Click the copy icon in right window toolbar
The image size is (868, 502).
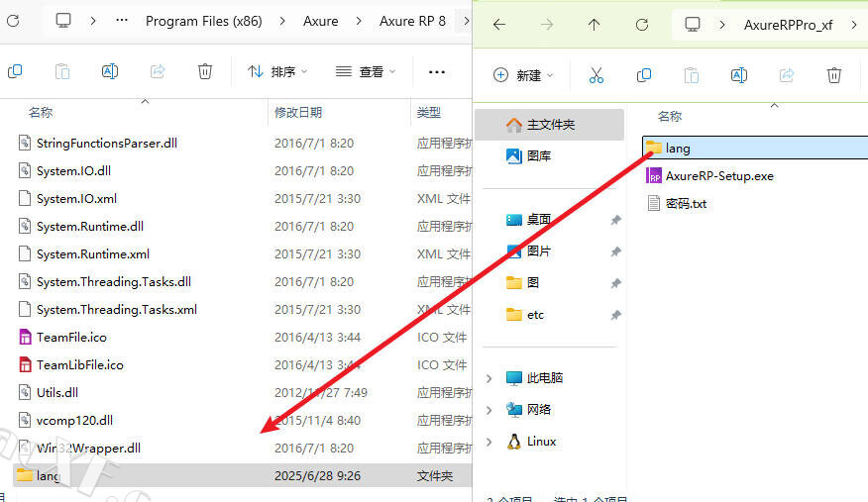pos(644,75)
